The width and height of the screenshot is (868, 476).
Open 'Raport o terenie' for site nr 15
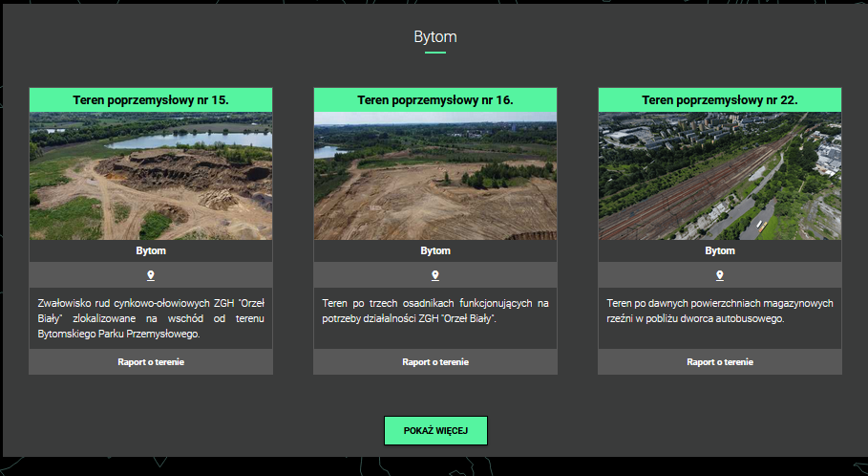151,362
